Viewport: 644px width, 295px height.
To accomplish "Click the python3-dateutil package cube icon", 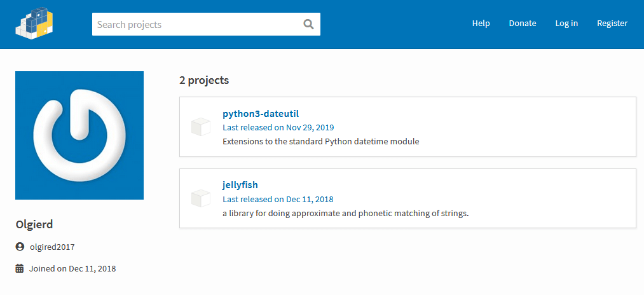I will pos(201,127).
